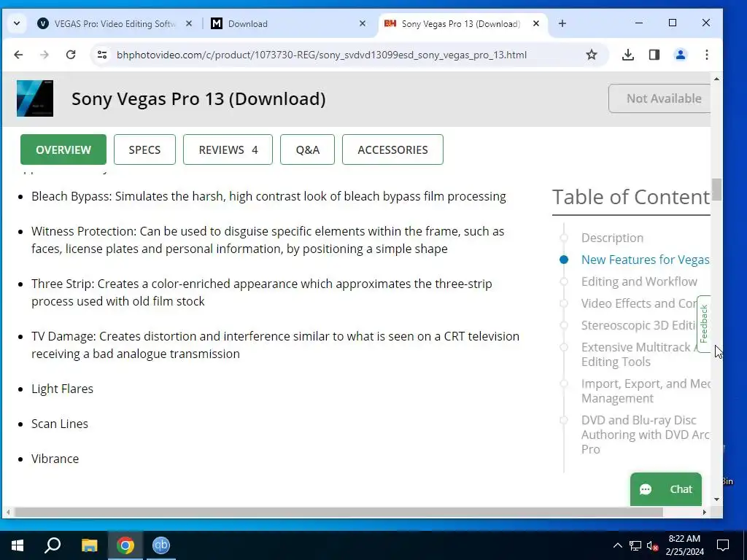Open the Q&A tab
747x560 pixels.
pos(307,149)
